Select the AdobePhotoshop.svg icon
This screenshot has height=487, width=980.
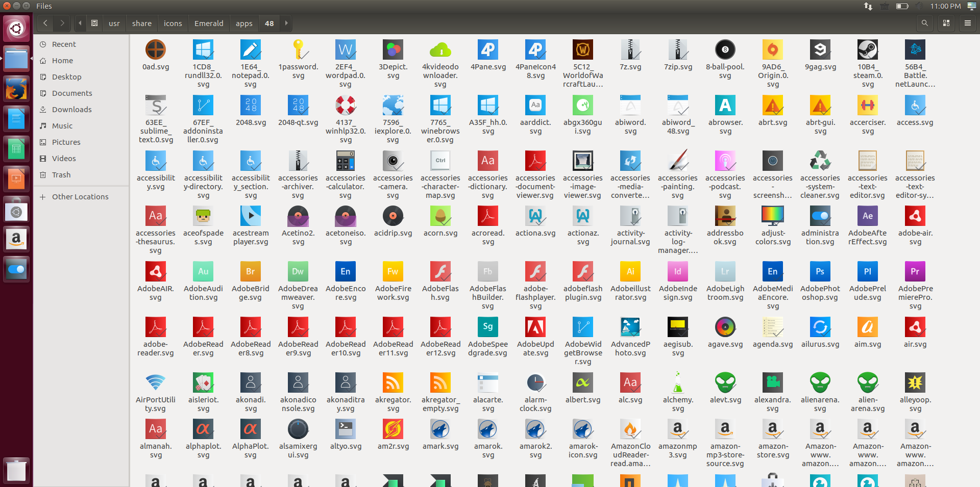click(820, 271)
